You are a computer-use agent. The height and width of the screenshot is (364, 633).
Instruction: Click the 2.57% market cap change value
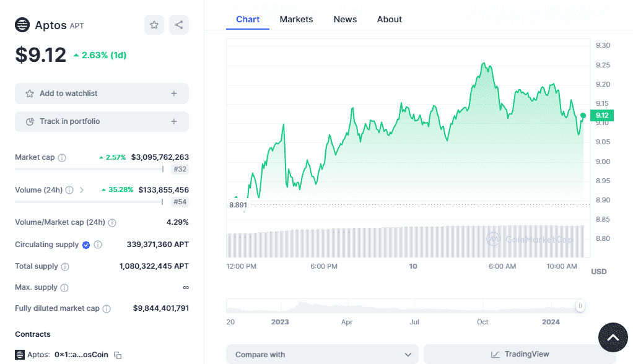[x=113, y=157]
